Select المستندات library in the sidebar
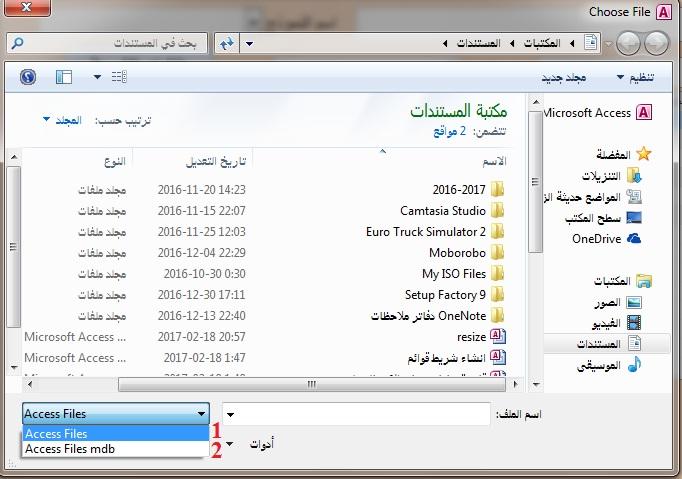The image size is (682, 479). (606, 344)
